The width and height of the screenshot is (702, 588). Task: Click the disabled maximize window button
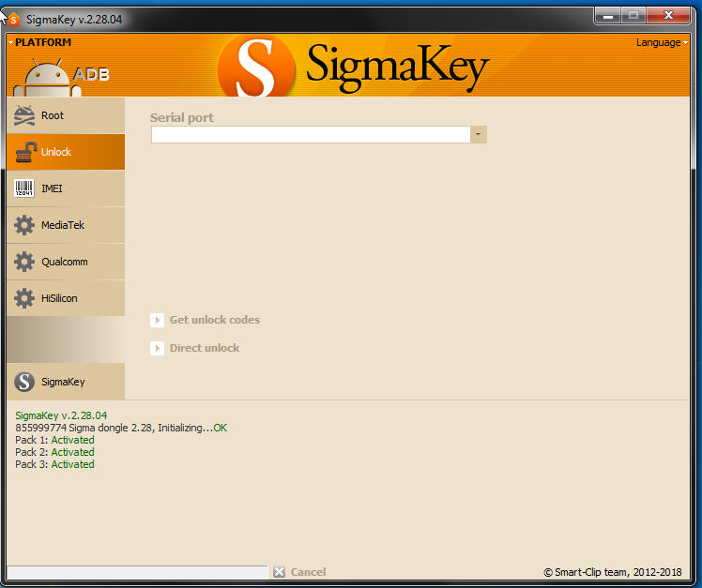[x=633, y=16]
